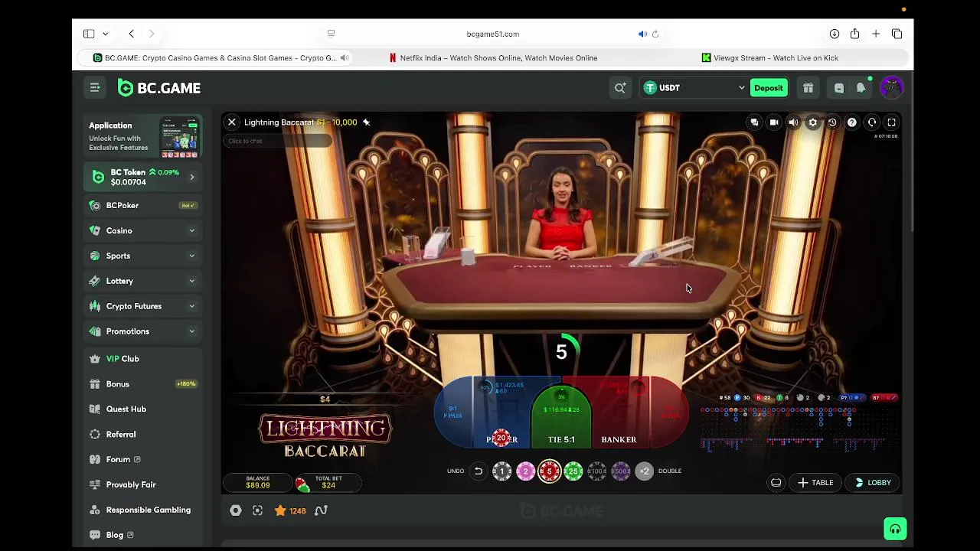980x551 pixels.
Task: Select the 100 chip
Action: point(597,471)
